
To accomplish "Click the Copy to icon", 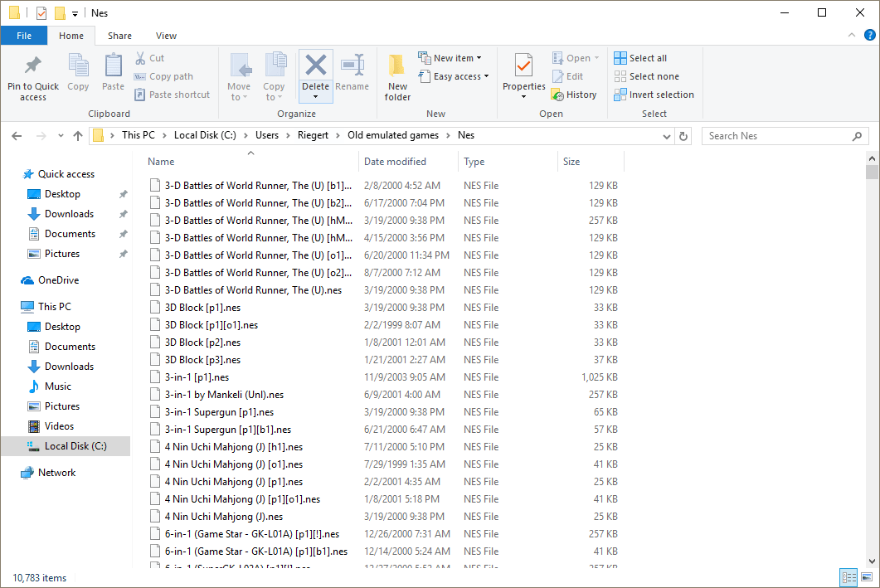I will pyautogui.click(x=275, y=66).
